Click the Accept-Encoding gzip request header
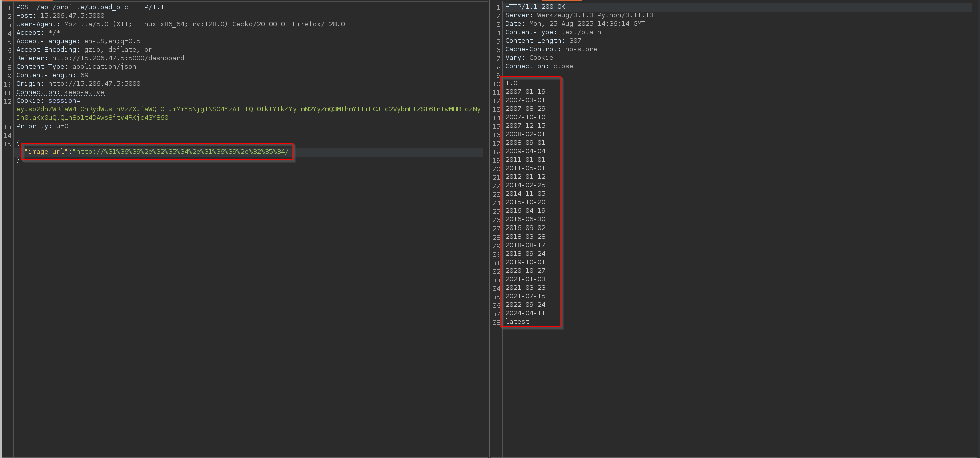 [84, 50]
